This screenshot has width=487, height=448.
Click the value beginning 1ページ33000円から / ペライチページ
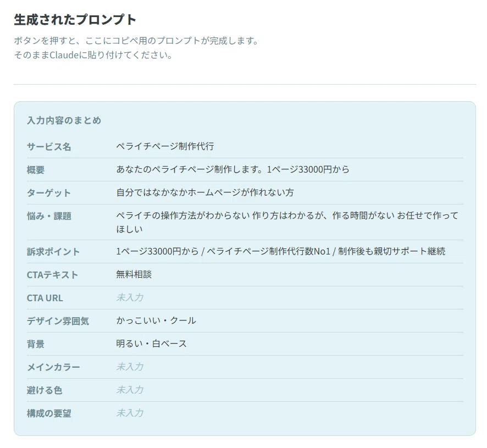click(x=281, y=251)
